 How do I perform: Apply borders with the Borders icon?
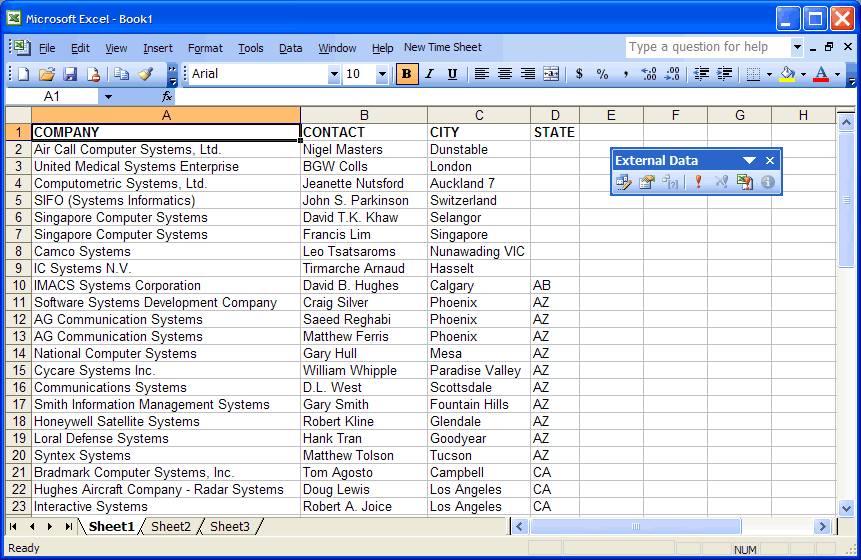[x=753, y=74]
